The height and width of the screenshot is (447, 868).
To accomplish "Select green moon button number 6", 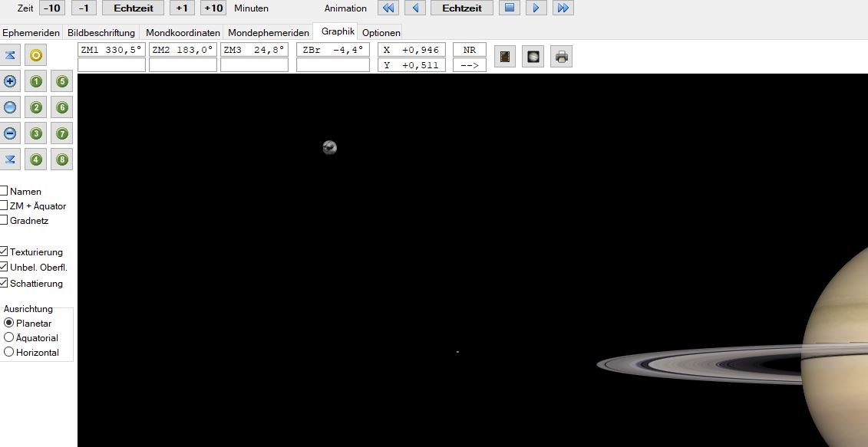I will [62, 108].
